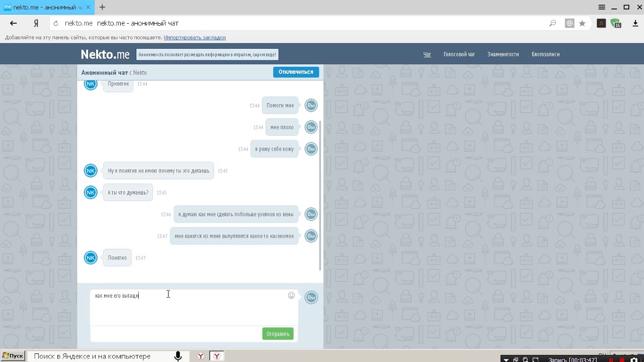The image size is (644, 362).
Task: Send the message with 'Отправить'
Action: [278, 334]
